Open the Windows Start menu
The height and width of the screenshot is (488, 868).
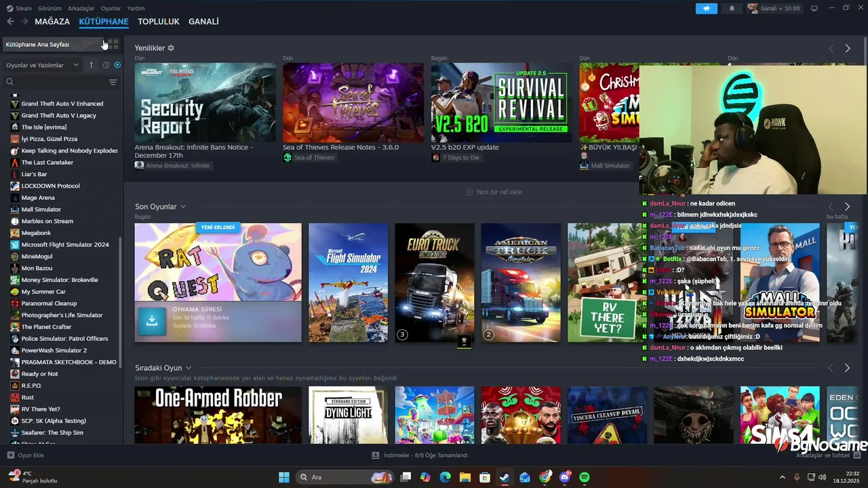coord(283,477)
